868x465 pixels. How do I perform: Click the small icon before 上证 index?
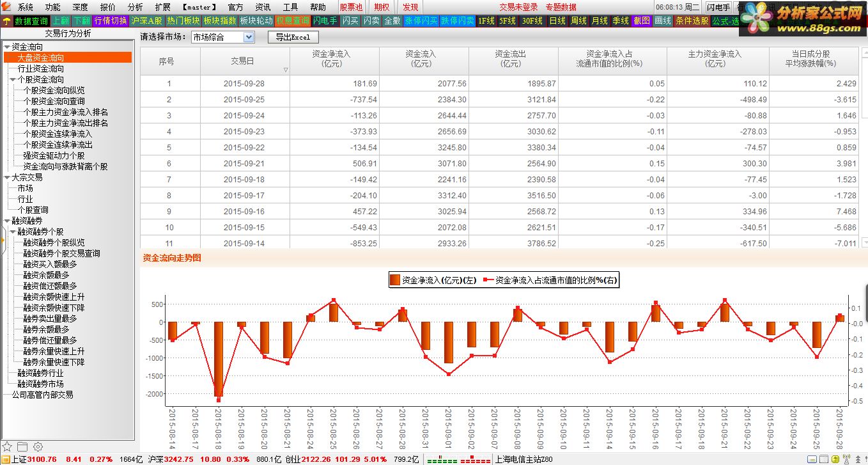6,459
